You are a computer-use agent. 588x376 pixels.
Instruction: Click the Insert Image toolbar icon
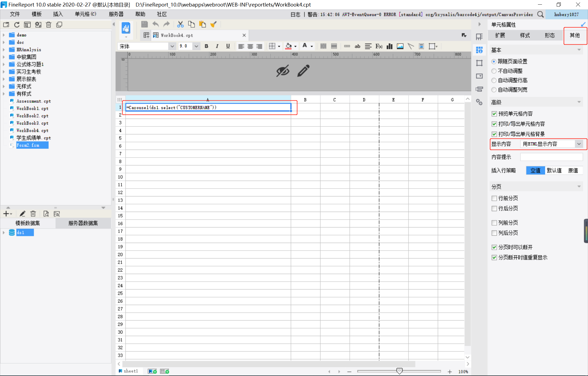point(400,46)
